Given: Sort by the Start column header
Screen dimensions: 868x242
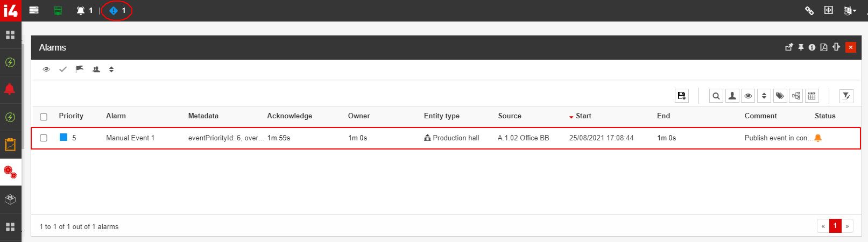Looking at the screenshot, I should 583,116.
